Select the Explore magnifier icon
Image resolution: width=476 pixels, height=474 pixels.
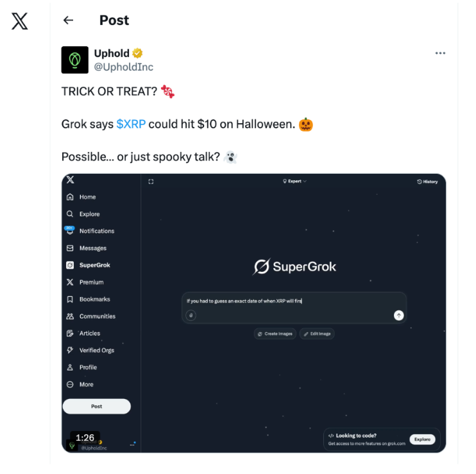[x=70, y=214]
